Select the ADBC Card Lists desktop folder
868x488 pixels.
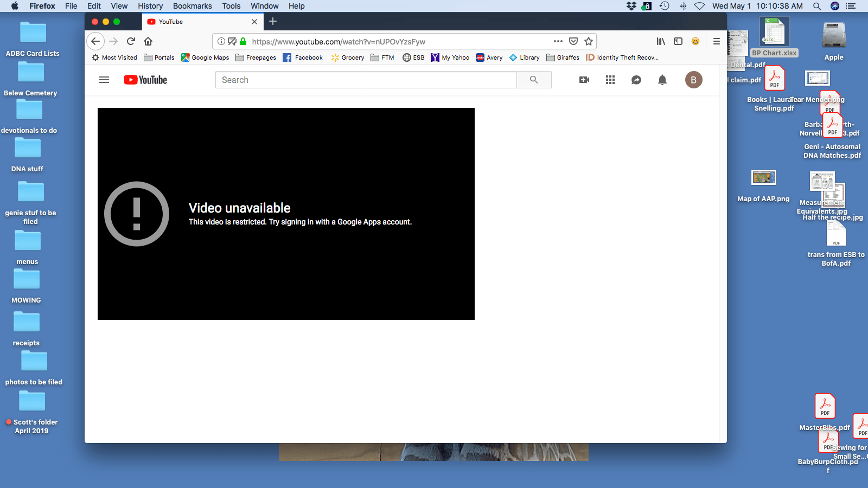[x=33, y=39]
